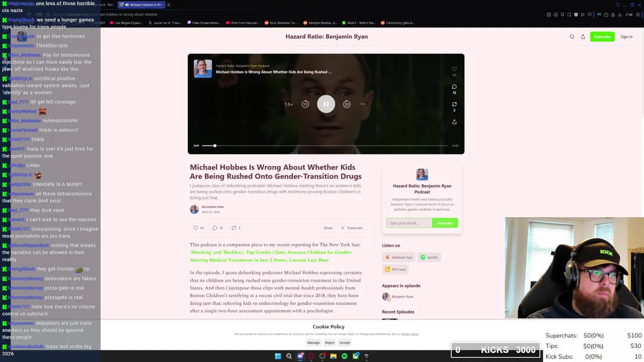Click the Hazard Ratio podcast card avatar
Screen dimensions: 644x362
click(x=422, y=174)
